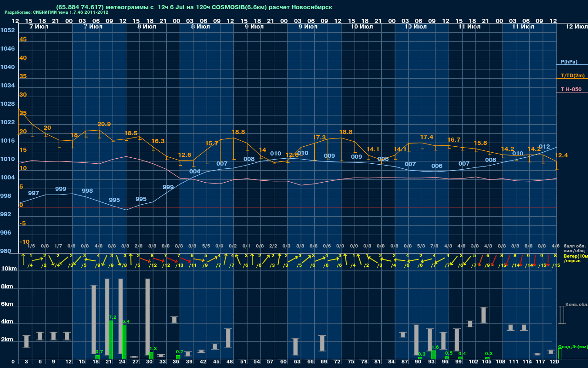This screenshot has height=368, width=588.
Task: Click the 1046 pressure axis label
Action: click(7, 49)
